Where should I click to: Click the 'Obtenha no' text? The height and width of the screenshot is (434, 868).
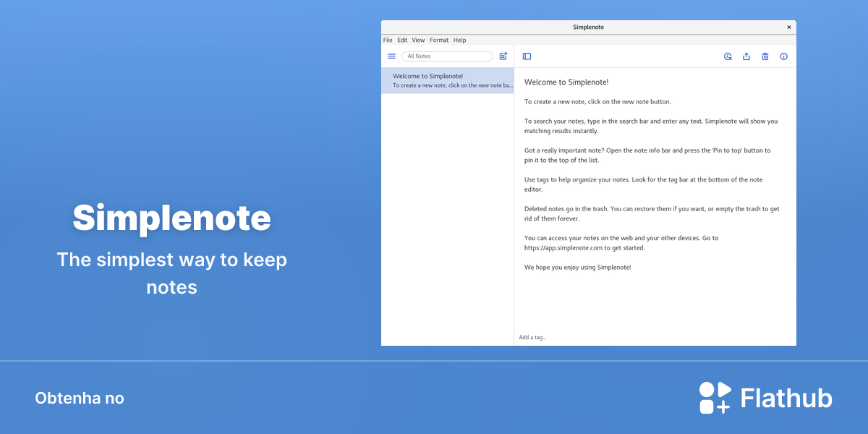(80, 399)
